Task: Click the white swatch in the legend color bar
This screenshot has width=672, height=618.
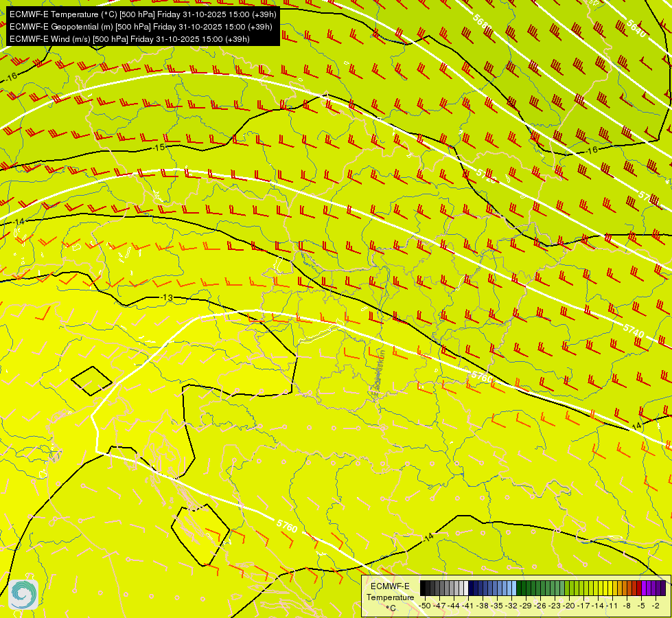Action: click(466, 588)
